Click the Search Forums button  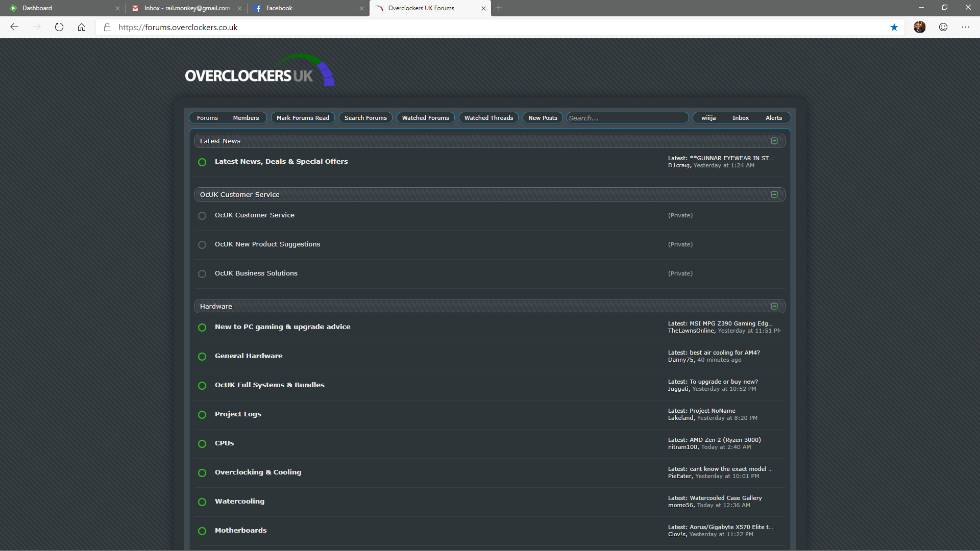pos(365,118)
